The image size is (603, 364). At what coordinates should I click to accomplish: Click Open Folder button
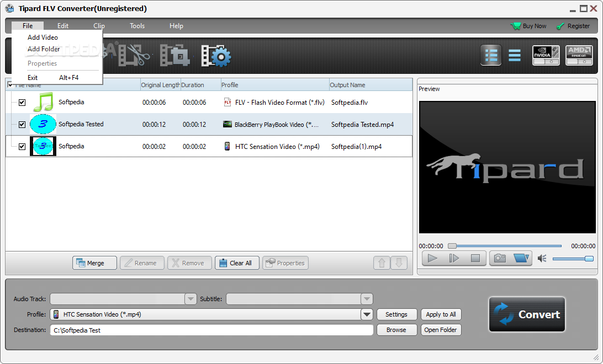click(x=441, y=330)
